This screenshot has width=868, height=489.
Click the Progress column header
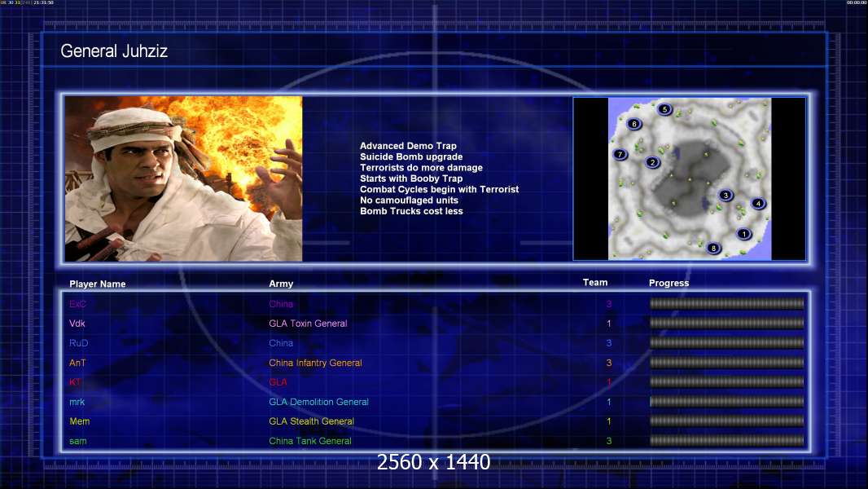coord(669,283)
